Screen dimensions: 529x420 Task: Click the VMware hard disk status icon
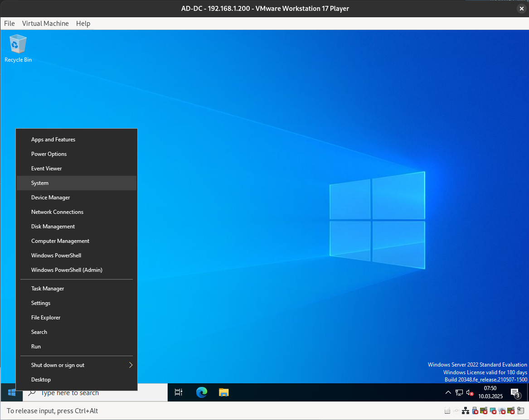coord(447,411)
